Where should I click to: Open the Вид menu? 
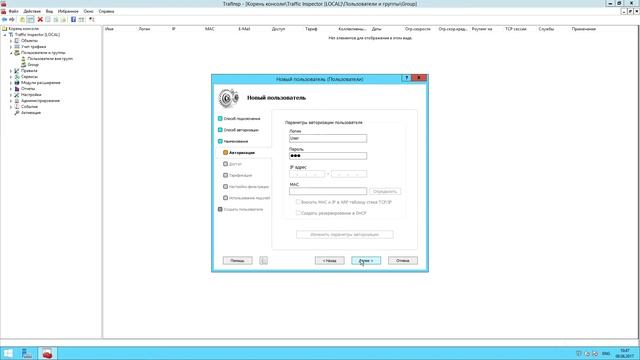[49, 11]
